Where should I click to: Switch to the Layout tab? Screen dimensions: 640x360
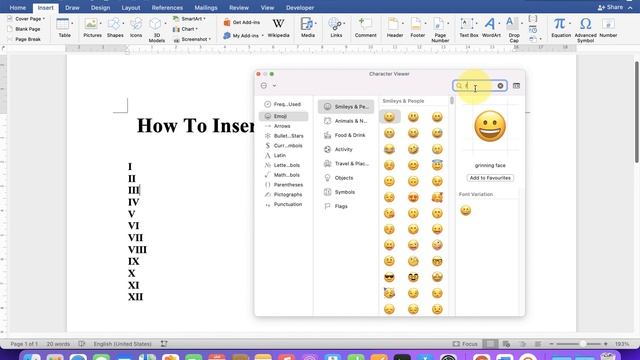pyautogui.click(x=131, y=7)
